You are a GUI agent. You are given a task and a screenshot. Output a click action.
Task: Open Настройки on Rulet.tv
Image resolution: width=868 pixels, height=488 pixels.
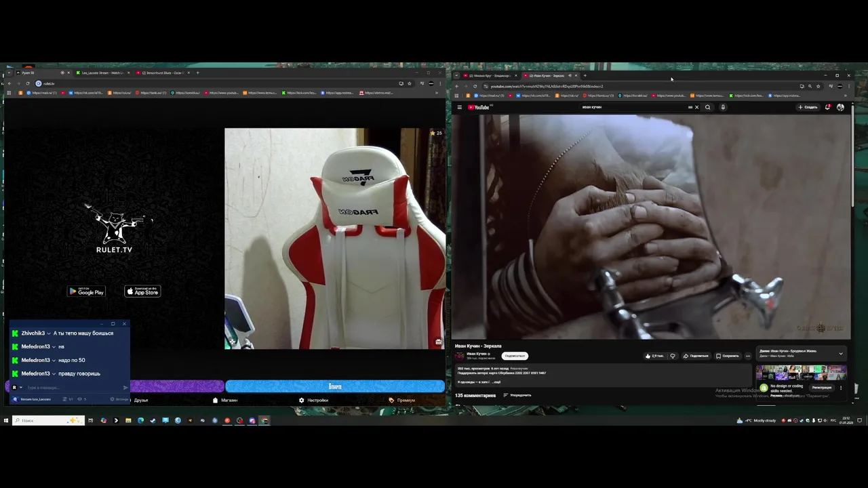pyautogui.click(x=313, y=400)
